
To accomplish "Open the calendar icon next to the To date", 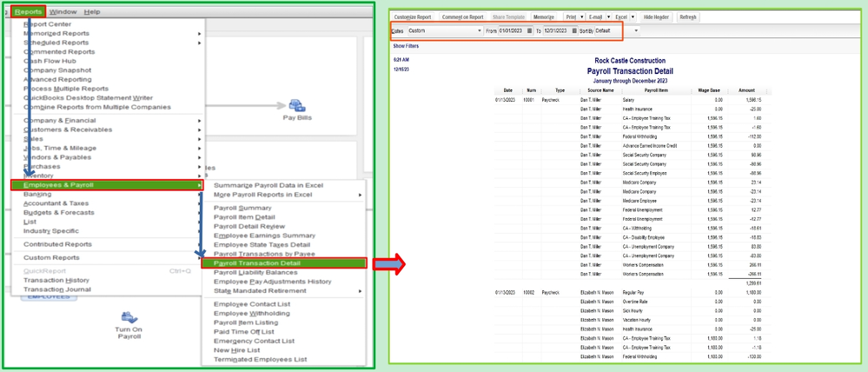I will [574, 31].
